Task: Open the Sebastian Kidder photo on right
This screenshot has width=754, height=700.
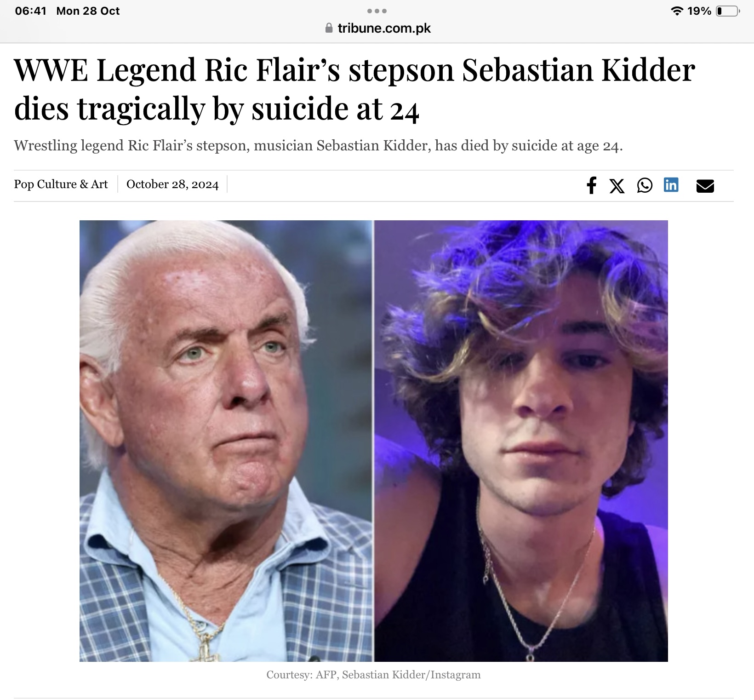Action: [x=521, y=441]
